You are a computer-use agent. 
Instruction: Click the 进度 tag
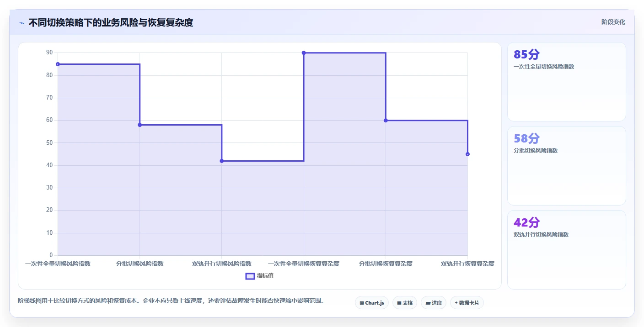434,303
